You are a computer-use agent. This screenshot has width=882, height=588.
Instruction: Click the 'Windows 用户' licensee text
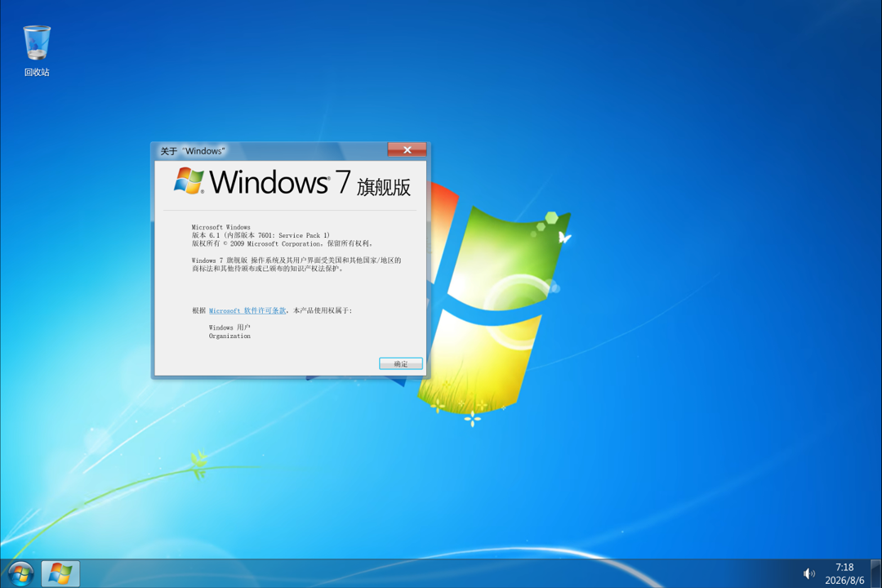pos(229,327)
